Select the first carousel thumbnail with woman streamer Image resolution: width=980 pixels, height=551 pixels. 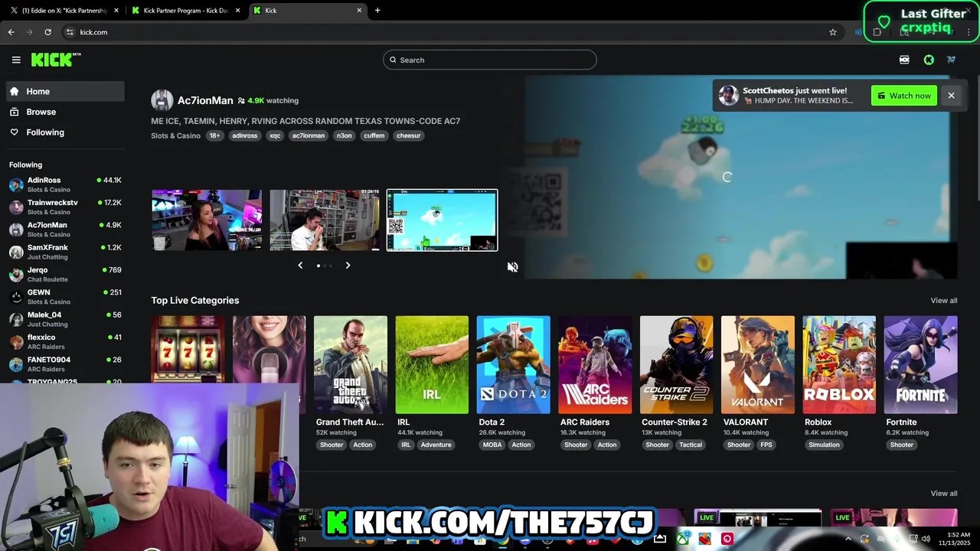click(x=207, y=220)
